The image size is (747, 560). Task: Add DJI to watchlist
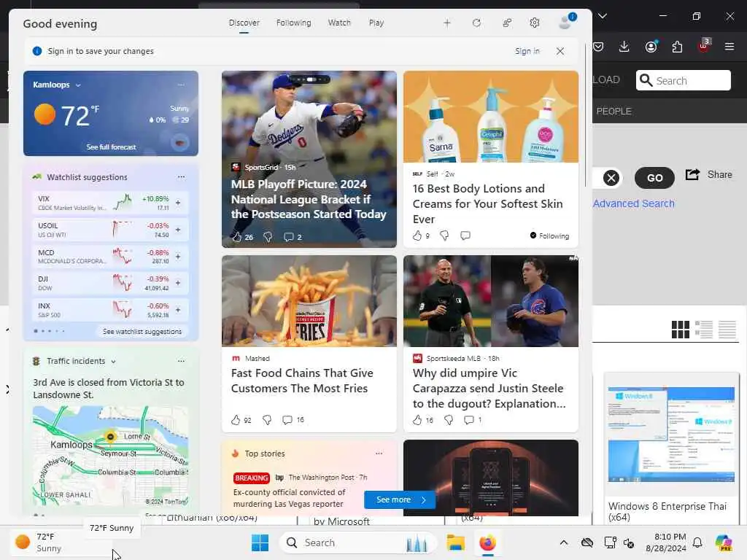[178, 283]
